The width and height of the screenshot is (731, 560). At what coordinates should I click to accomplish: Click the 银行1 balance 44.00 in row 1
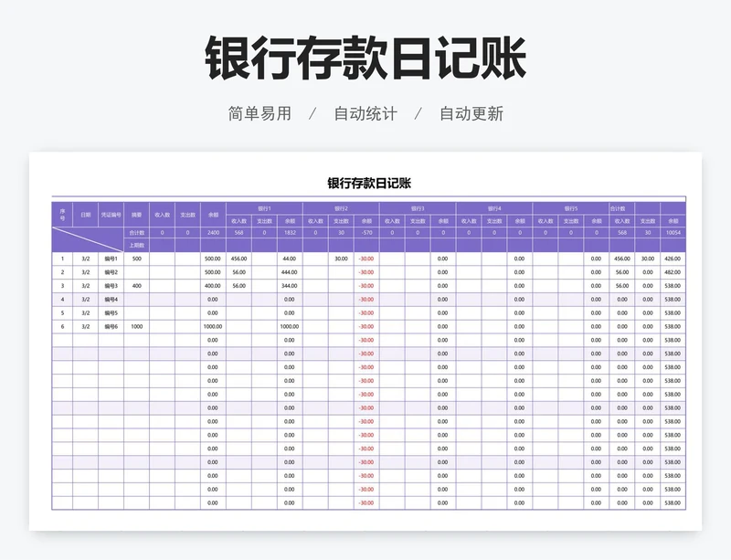pyautogui.click(x=290, y=259)
